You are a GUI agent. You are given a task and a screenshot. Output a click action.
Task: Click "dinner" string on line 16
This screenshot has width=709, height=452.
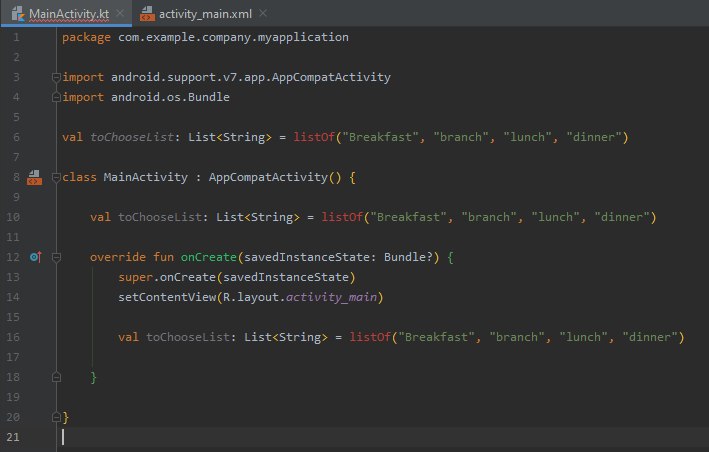pyautogui.click(x=650, y=337)
